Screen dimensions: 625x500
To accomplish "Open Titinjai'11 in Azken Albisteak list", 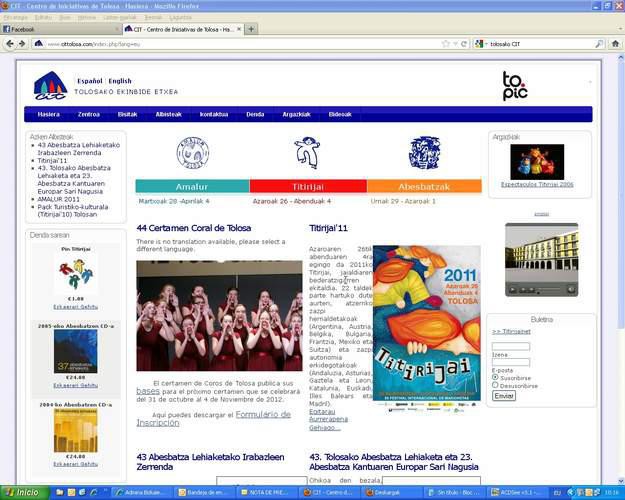I will pyautogui.click(x=52, y=160).
